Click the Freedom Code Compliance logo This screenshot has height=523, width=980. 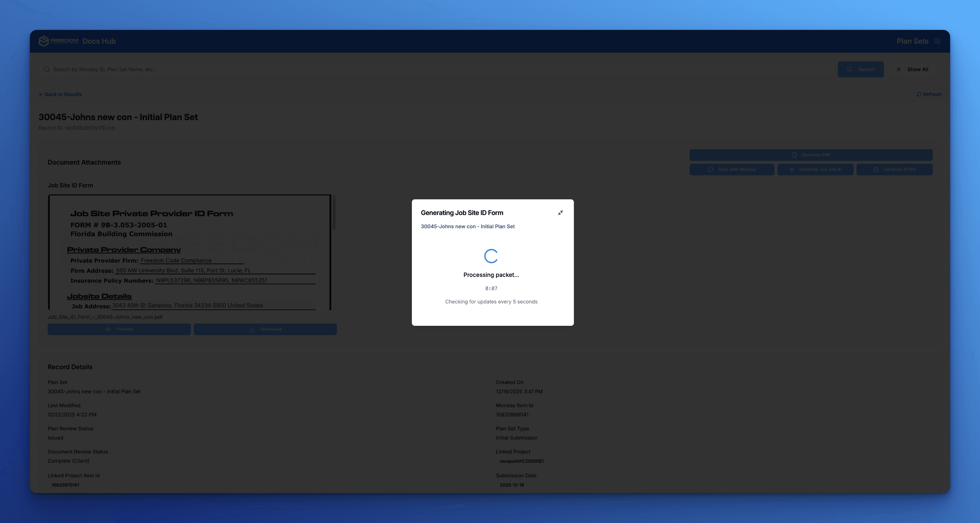point(58,41)
